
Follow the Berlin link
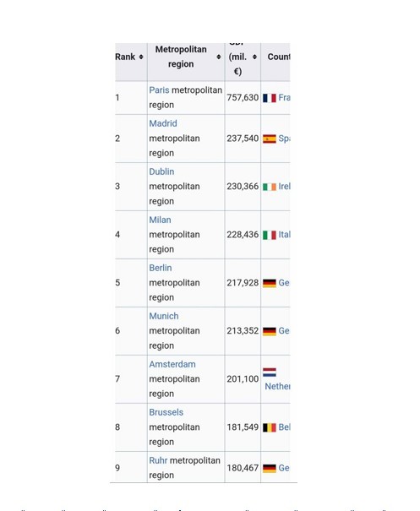161,268
